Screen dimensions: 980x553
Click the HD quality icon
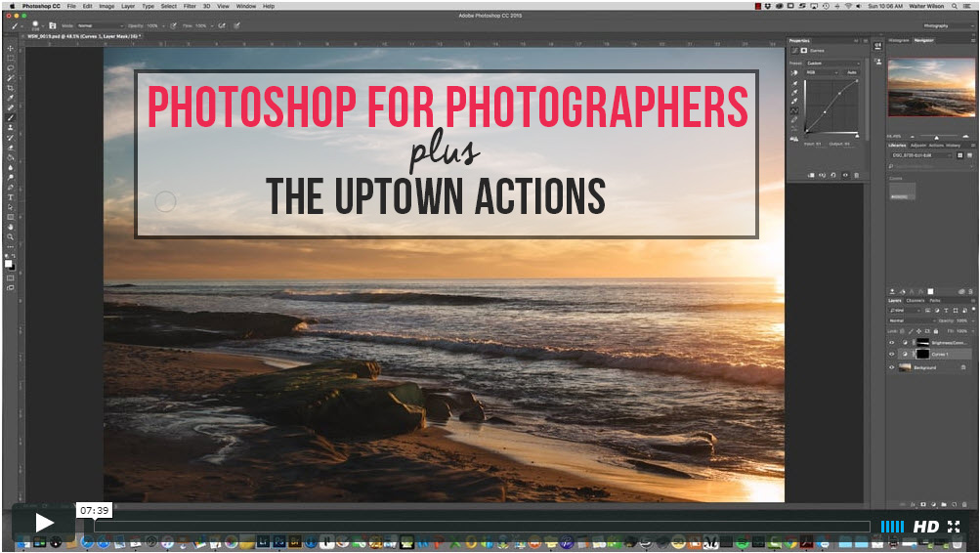(x=925, y=527)
